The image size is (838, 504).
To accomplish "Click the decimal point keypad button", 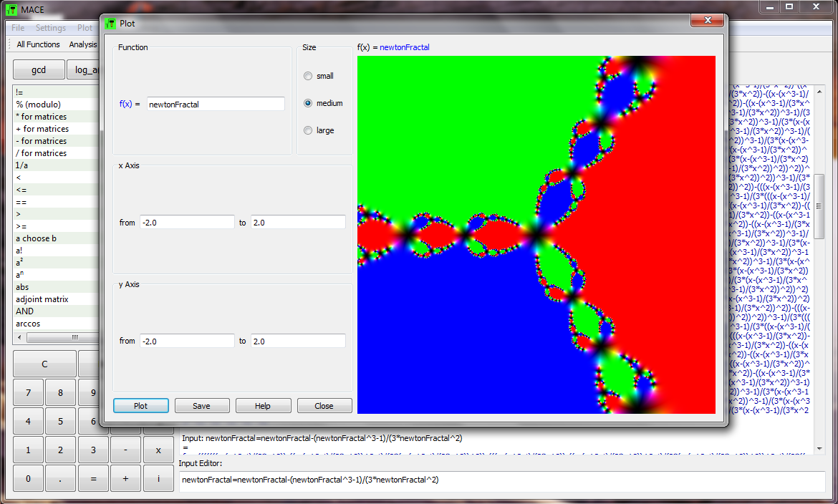I will point(60,478).
